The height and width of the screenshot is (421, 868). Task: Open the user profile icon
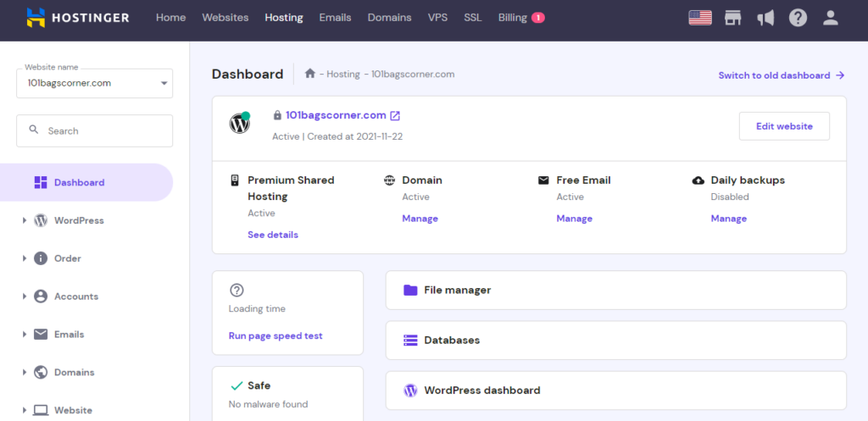point(831,18)
